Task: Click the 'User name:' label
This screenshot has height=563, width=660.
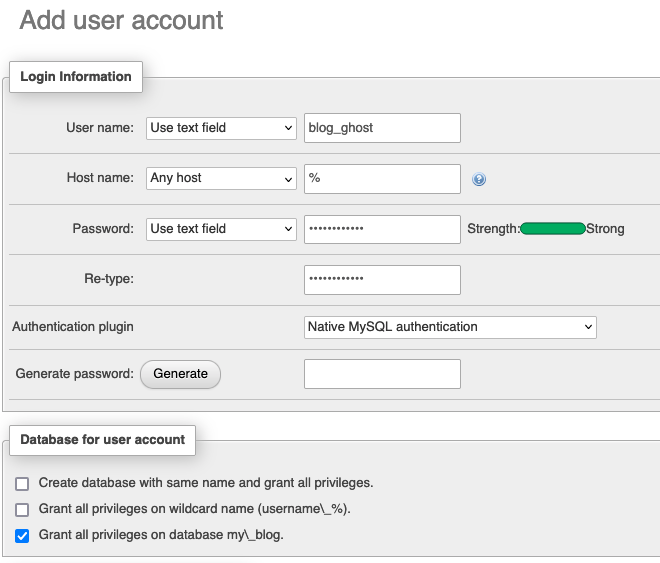Action: (99, 128)
